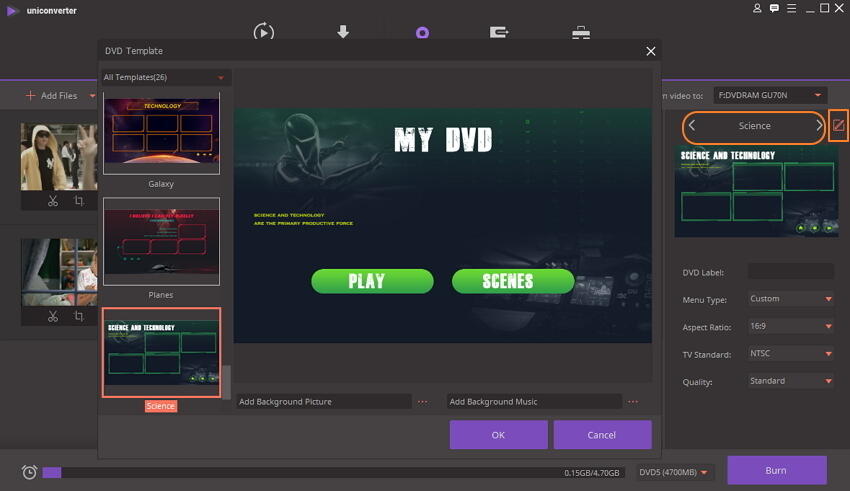Confirm the template with OK button
The height and width of the screenshot is (491, 850).
[498, 435]
